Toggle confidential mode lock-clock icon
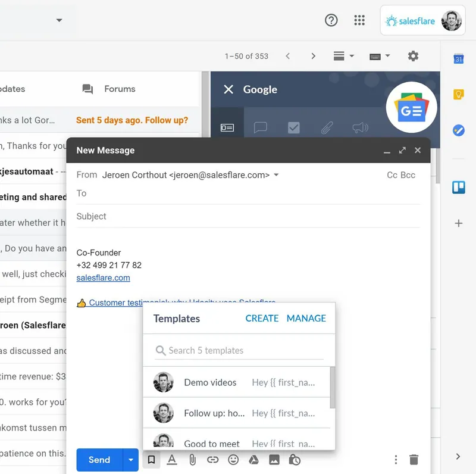Viewport: 476px width, 474px height. pos(295,460)
